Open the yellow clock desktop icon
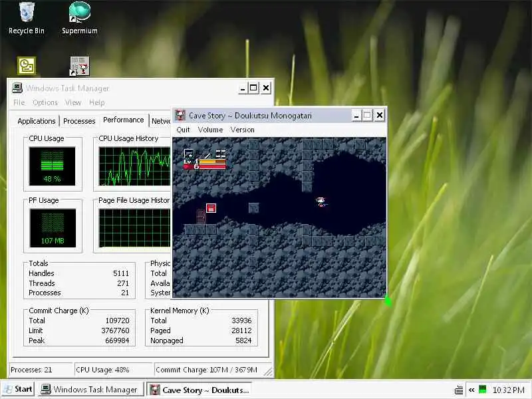Image resolution: width=532 pixels, height=399 pixels. point(26,65)
